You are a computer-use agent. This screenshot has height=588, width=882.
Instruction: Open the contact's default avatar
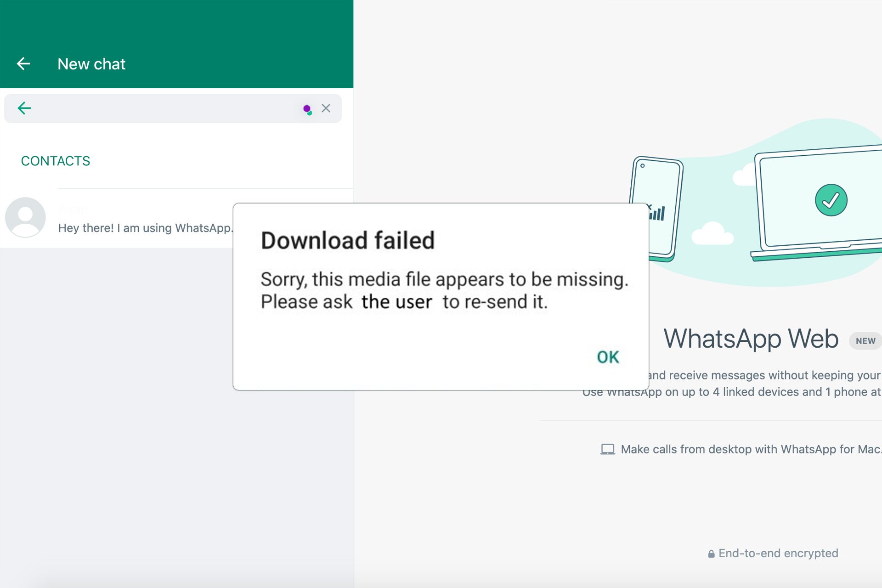click(x=25, y=217)
